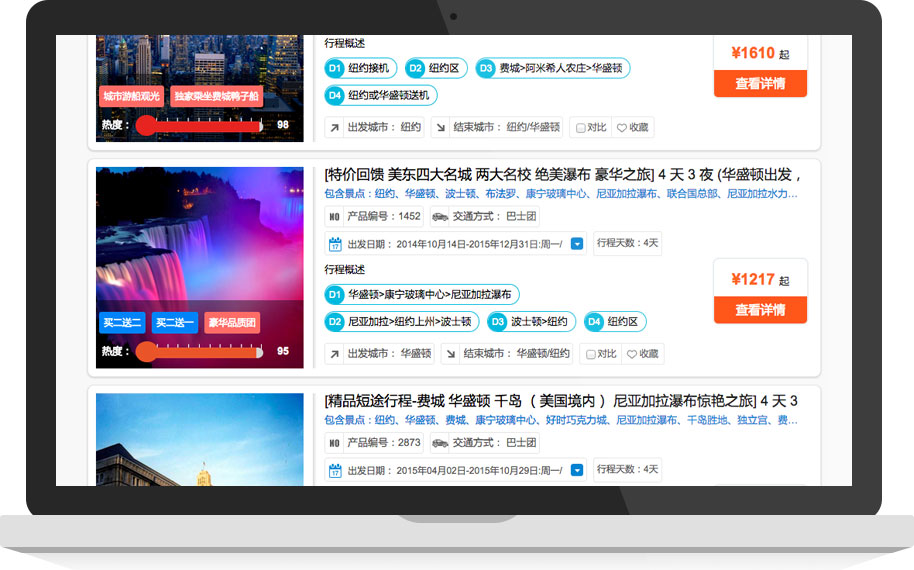Click D2 badge for 尼亚加拉>纽约上州>波士顿
This screenshot has width=914, height=570.
[x=335, y=322]
